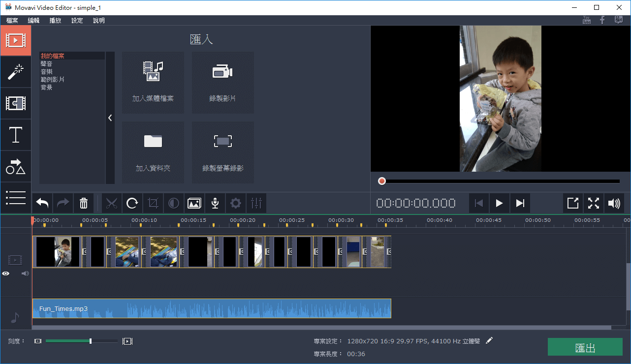The image size is (631, 364).
Task: Rotate the selected clip
Action: 132,203
